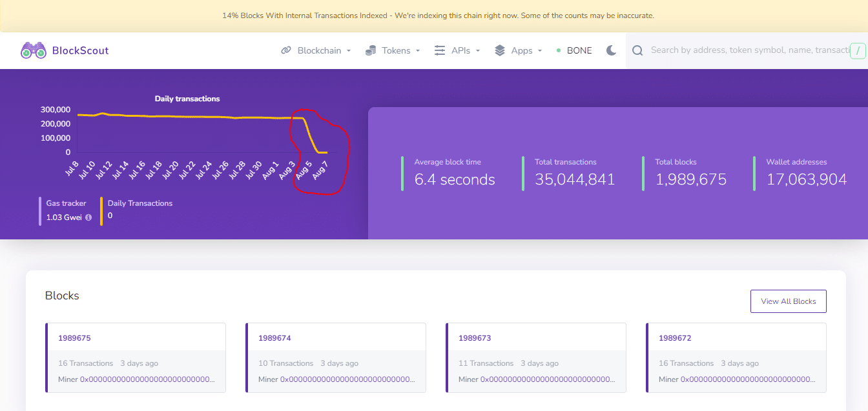Open block 1989674
This screenshot has width=868, height=411.
(x=274, y=338)
